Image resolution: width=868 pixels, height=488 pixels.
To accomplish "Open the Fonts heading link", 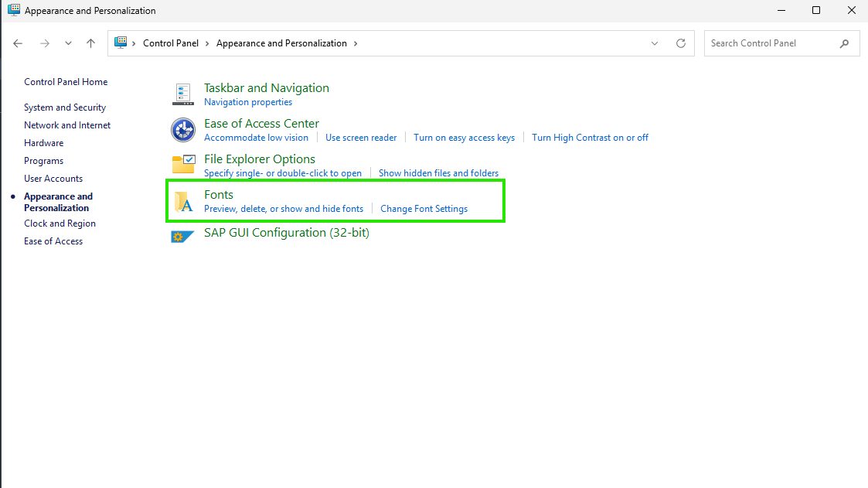I will click(219, 194).
